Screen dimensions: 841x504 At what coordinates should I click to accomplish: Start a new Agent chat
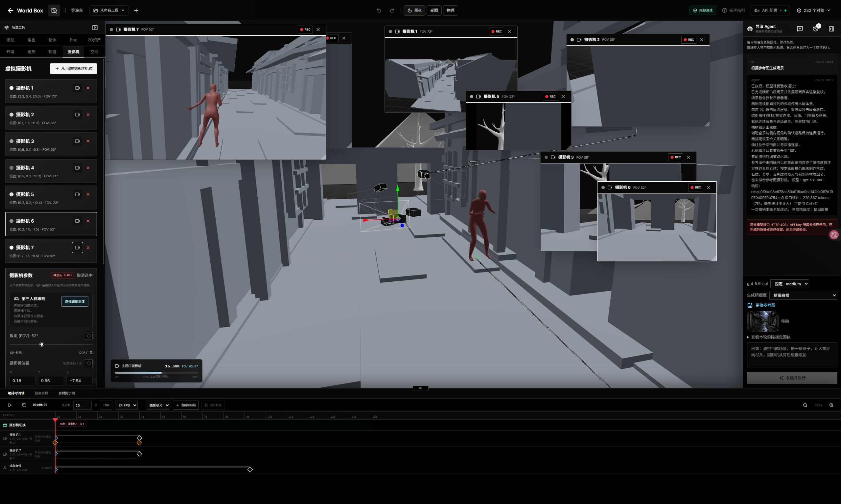(800, 29)
